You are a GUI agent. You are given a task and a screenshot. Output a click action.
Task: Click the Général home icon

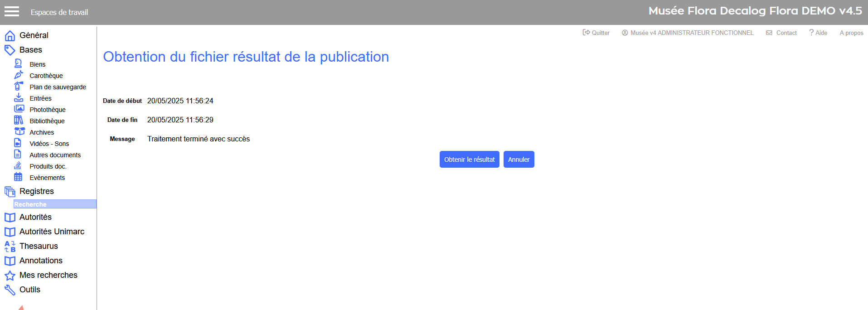10,36
